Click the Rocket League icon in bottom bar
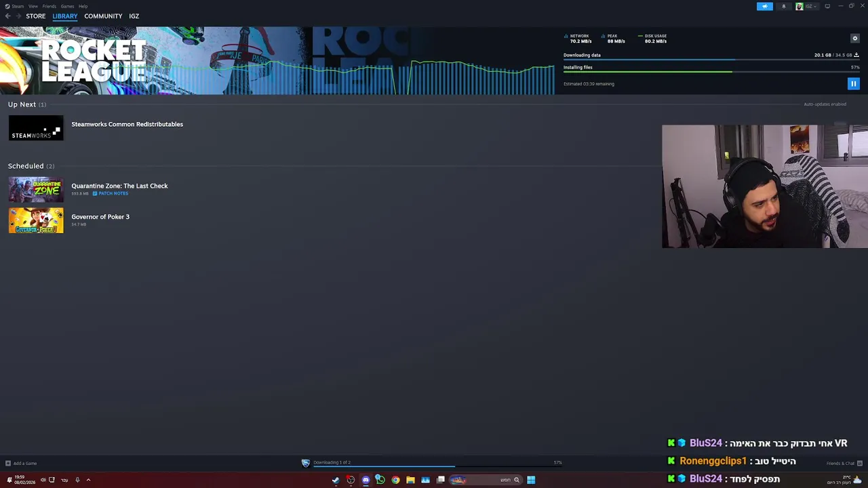868x488 pixels. tap(306, 463)
